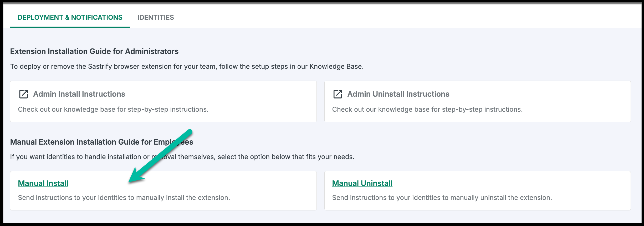644x226 pixels.
Task: Click the green underline beneath the active tab
Action: coord(70,27)
